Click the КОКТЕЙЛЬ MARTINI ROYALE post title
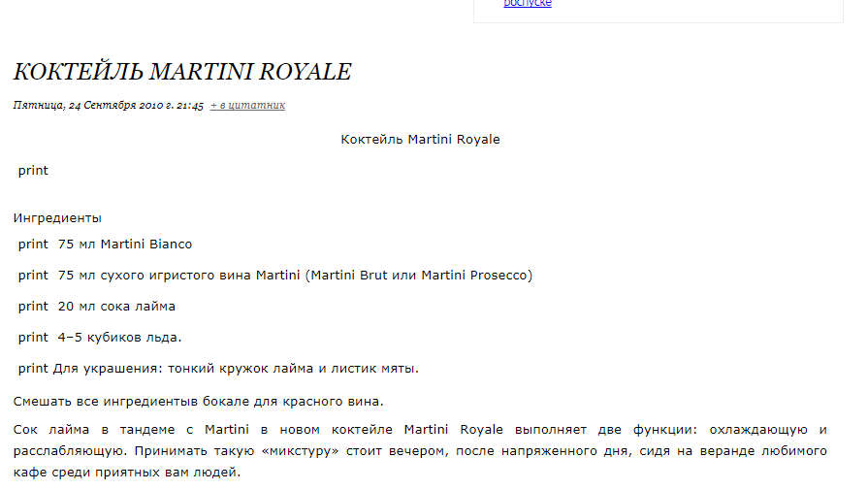The height and width of the screenshot is (490, 868). tap(182, 72)
